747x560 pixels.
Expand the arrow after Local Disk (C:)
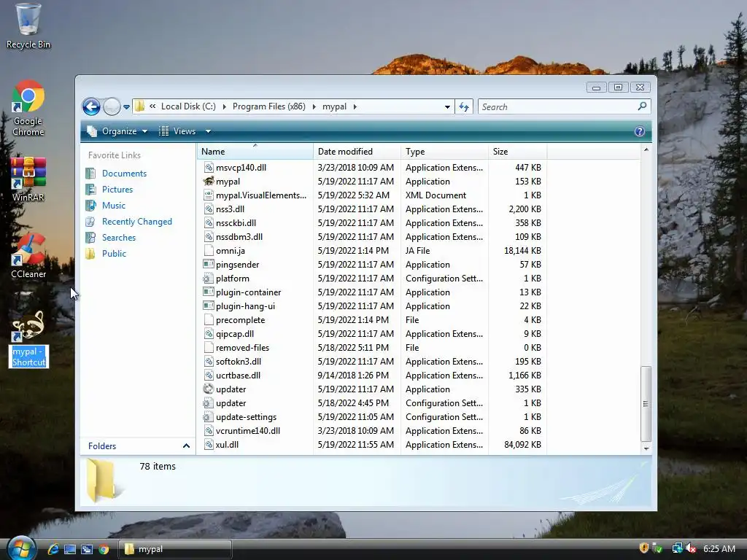(224, 106)
